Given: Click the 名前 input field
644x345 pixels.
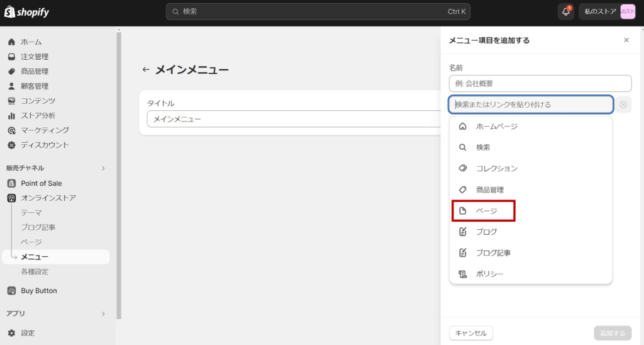Looking at the screenshot, I should point(540,84).
